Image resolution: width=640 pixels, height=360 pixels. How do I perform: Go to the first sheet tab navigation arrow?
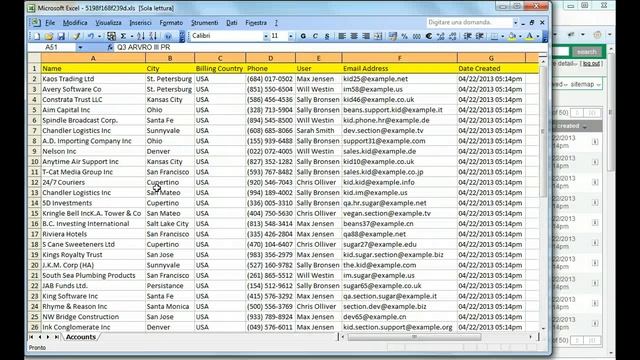(x=31, y=337)
